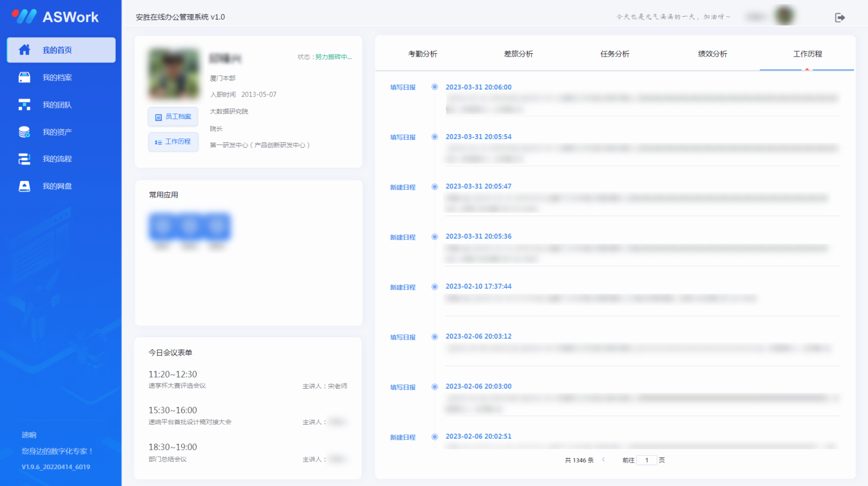
Task: Click the timeline marker for 2023-03-31 20:06:00
Action: [435, 87]
